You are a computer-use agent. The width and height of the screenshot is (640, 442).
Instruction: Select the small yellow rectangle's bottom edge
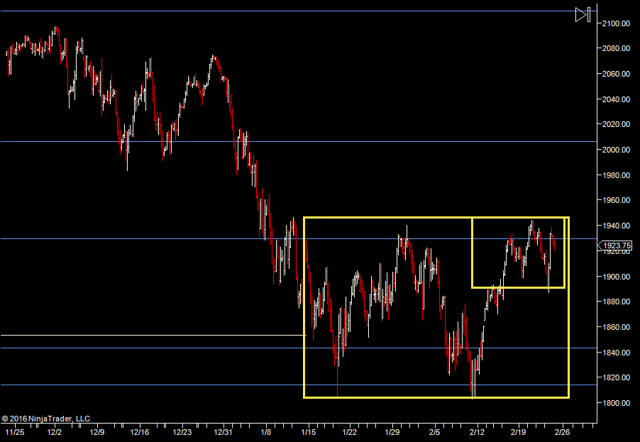[518, 288]
